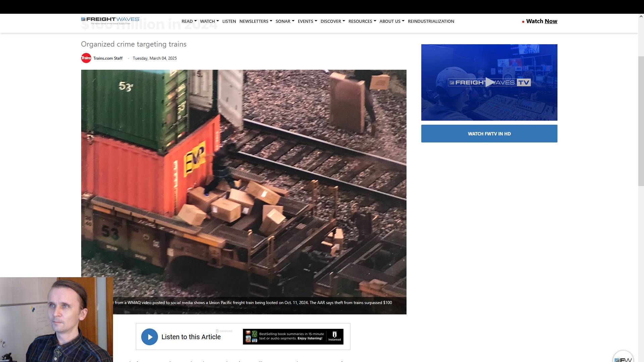This screenshot has width=644, height=362.
Task: Open the NEWSLETTERS dropdown menu
Action: pyautogui.click(x=256, y=21)
